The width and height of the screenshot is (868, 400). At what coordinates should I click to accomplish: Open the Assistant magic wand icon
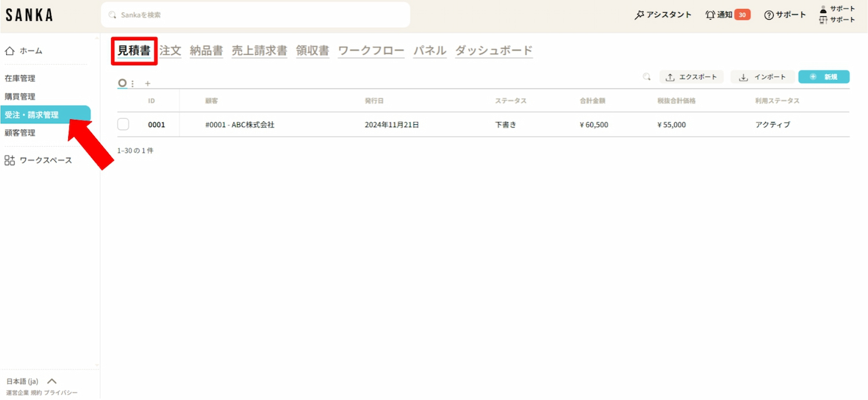pos(639,15)
